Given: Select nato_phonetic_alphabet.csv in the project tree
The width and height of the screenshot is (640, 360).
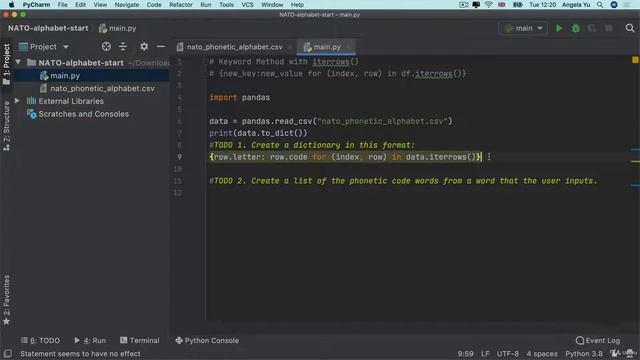Looking at the screenshot, I should tap(102, 88).
